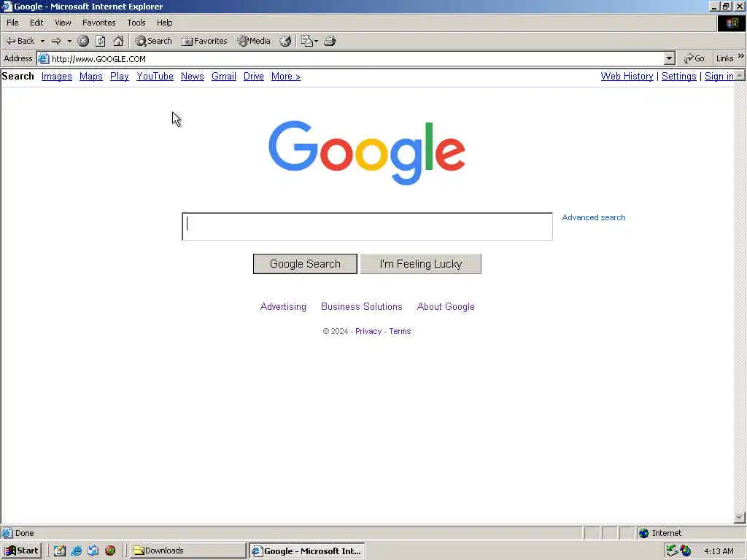Open the YouTube link
The width and height of the screenshot is (747, 560).
(155, 76)
